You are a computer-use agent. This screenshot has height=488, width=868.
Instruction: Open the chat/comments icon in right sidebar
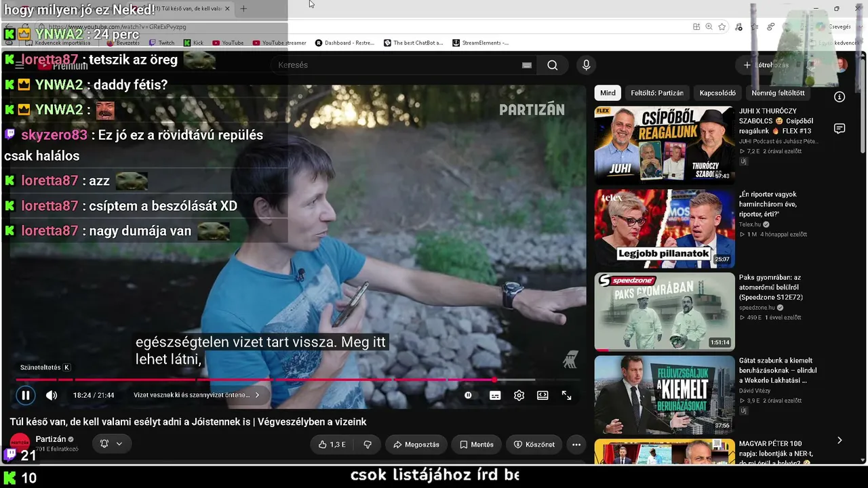840,129
